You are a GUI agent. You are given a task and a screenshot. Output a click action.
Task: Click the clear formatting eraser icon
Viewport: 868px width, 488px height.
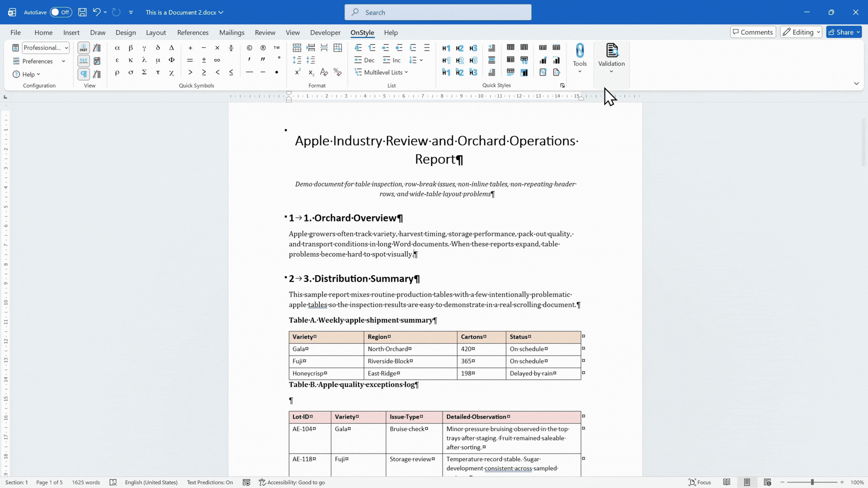point(324,72)
